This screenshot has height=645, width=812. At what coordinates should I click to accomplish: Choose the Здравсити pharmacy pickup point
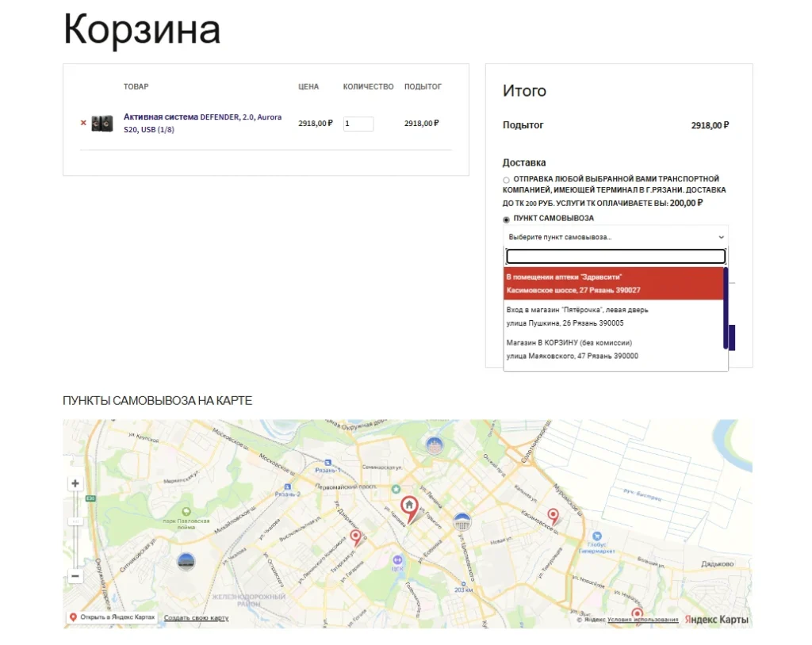614,284
